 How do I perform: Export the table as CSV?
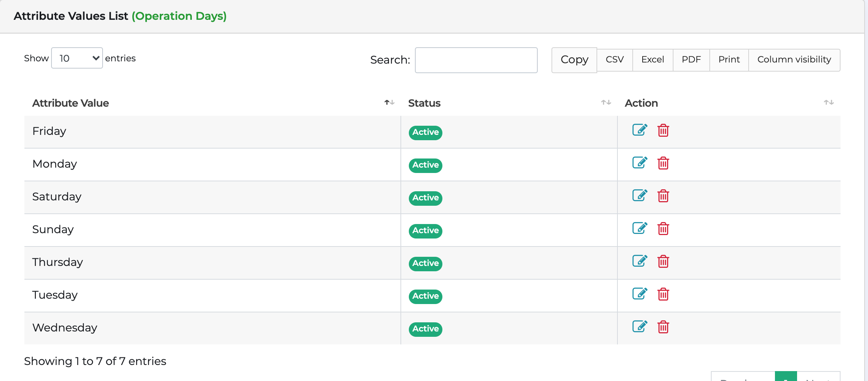coord(614,59)
